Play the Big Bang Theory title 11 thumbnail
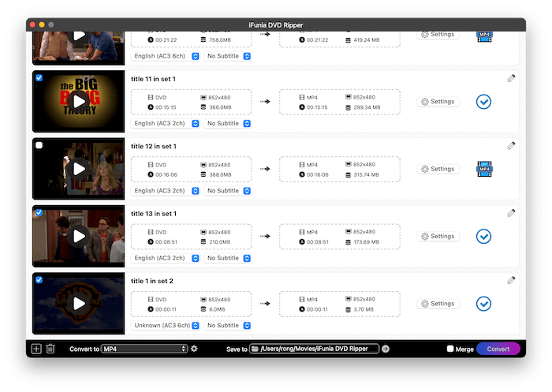Image resolution: width=552 pixels, height=392 pixels. [x=79, y=101]
